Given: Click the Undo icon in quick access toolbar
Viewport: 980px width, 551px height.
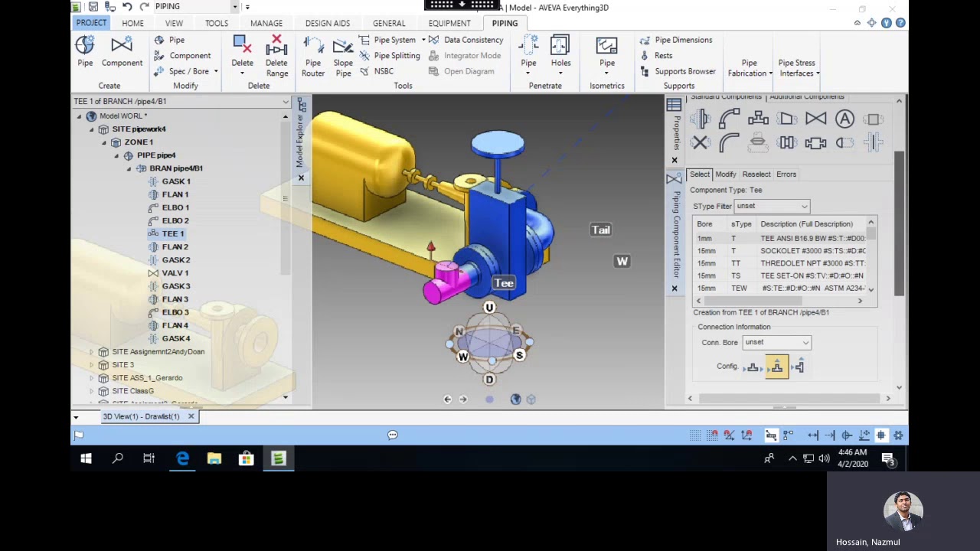Looking at the screenshot, I should 127,7.
